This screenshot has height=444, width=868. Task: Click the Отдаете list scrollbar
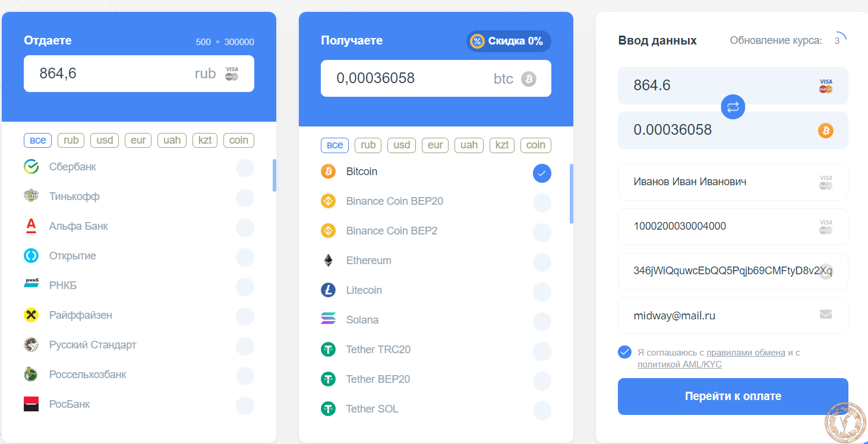click(274, 175)
